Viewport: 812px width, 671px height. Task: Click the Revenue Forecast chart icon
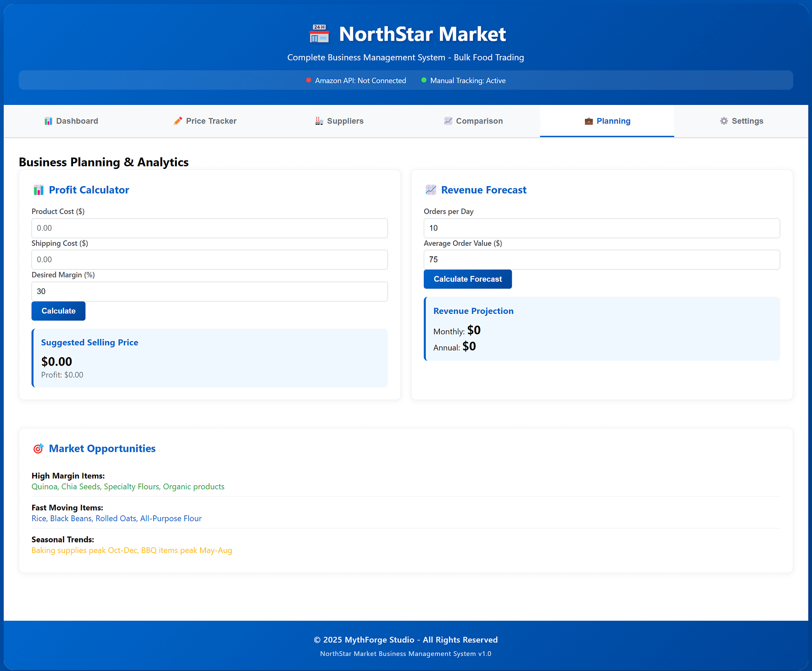431,190
